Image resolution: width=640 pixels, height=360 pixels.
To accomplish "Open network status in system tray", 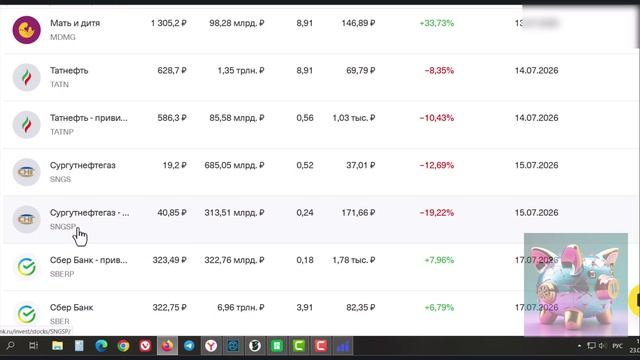I will [x=591, y=346].
